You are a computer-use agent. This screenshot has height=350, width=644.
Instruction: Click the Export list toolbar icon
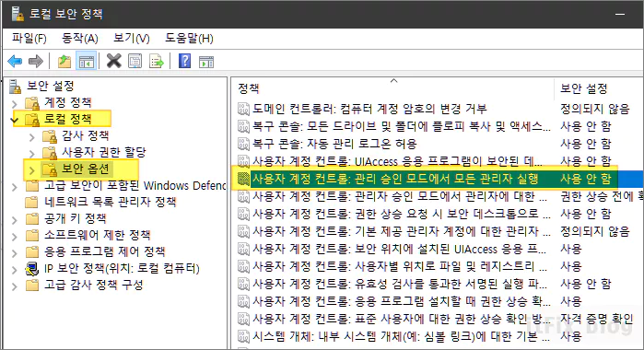coord(157,62)
